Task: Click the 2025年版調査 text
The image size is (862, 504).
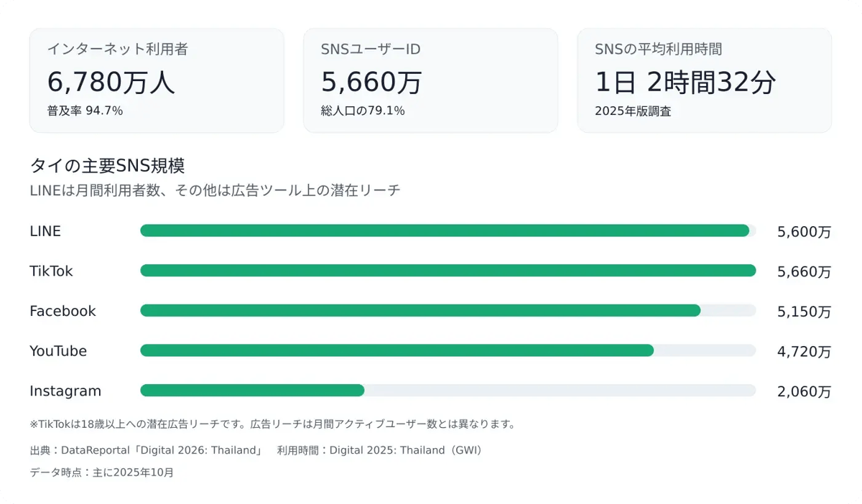Action: (633, 111)
